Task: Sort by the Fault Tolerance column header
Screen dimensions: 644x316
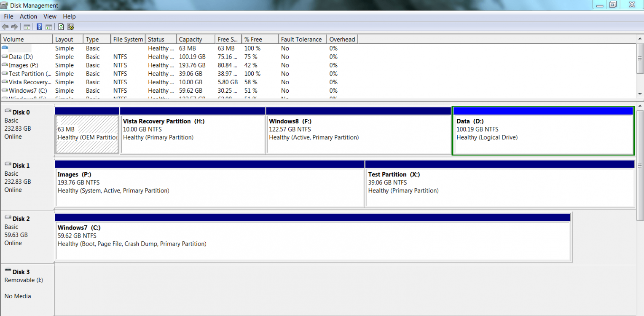Action: (x=302, y=39)
